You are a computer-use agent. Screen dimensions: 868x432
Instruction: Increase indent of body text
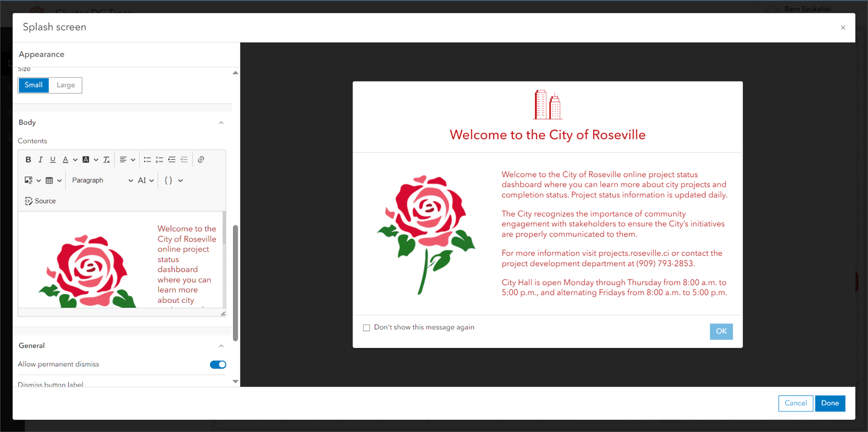pyautogui.click(x=171, y=160)
